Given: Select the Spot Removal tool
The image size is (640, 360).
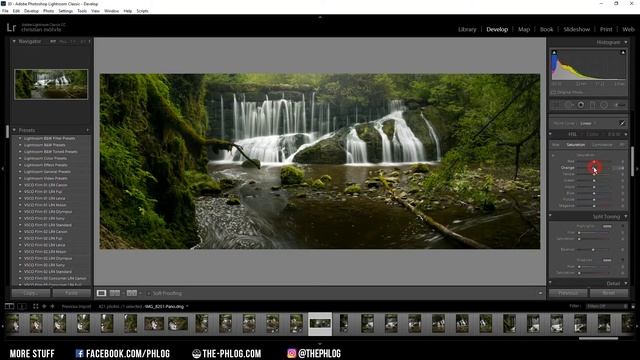Looking at the screenshot, I should (568, 105).
